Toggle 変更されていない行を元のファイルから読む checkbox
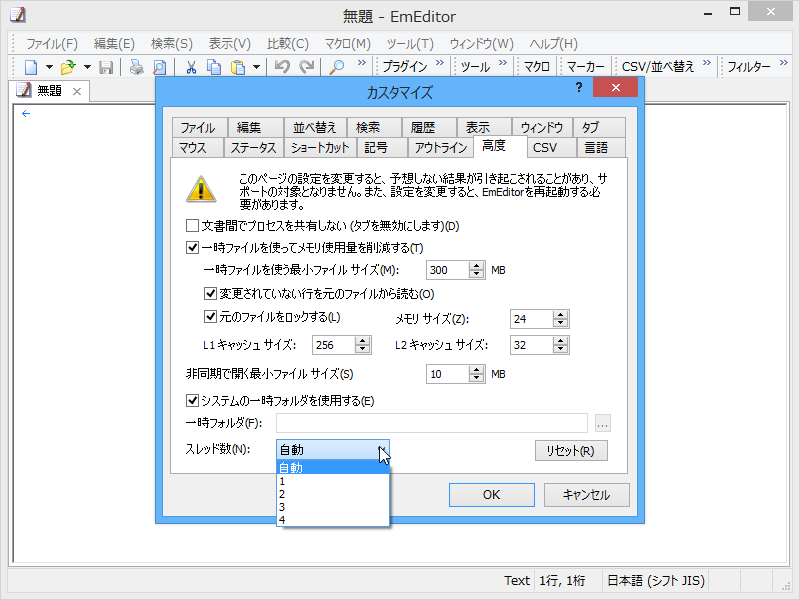 (x=210, y=293)
